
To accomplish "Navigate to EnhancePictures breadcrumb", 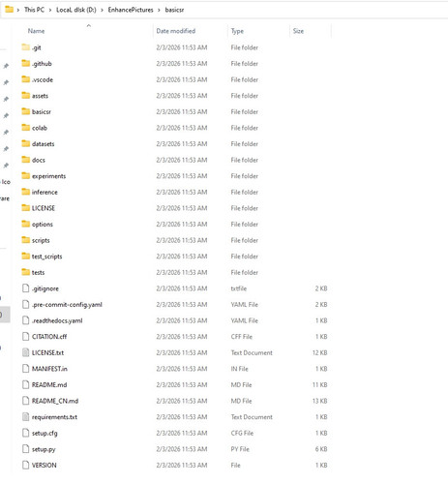I will click(131, 10).
